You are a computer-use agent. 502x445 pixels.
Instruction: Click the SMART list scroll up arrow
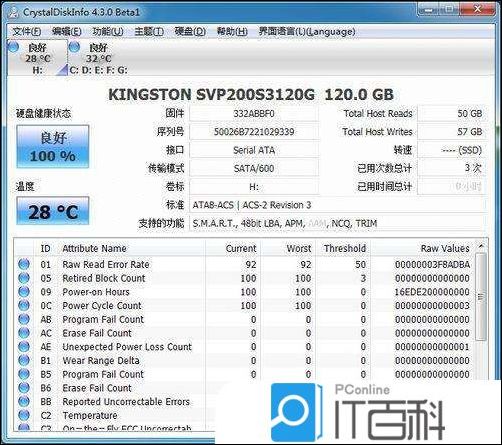click(481, 246)
